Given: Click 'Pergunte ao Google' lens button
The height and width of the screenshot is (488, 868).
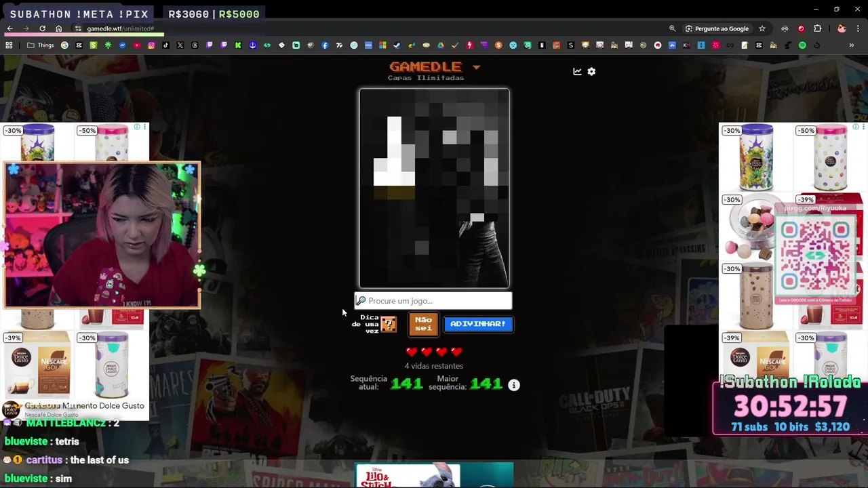Looking at the screenshot, I should (717, 28).
